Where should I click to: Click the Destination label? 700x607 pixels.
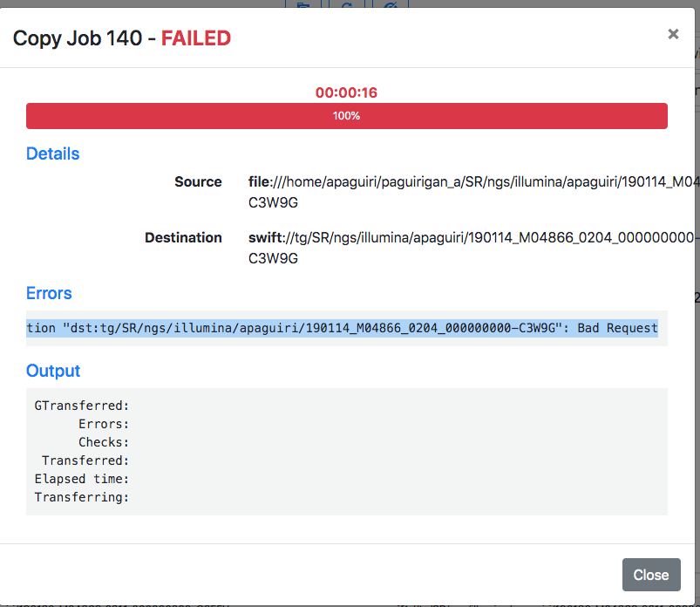click(x=183, y=237)
